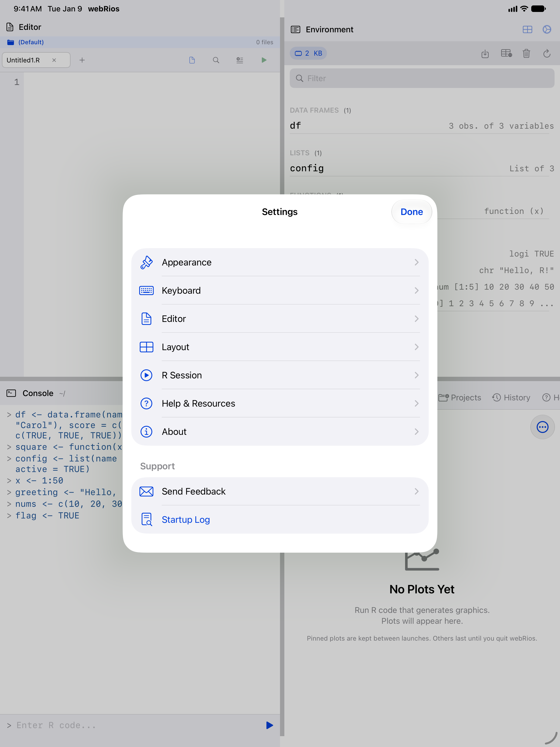560x747 pixels.
Task: Open Keyboard settings row
Action: pos(280,290)
